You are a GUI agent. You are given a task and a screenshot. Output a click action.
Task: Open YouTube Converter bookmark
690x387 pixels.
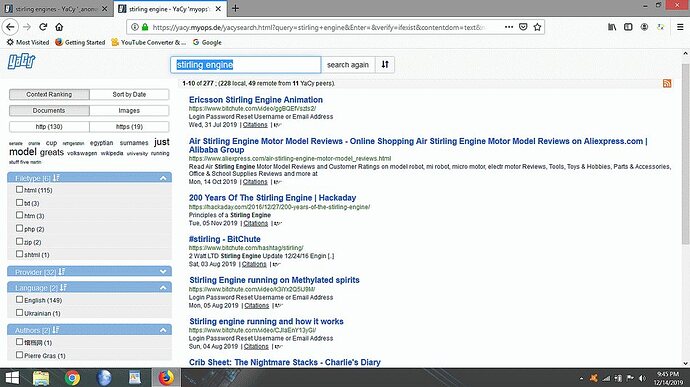click(149, 42)
